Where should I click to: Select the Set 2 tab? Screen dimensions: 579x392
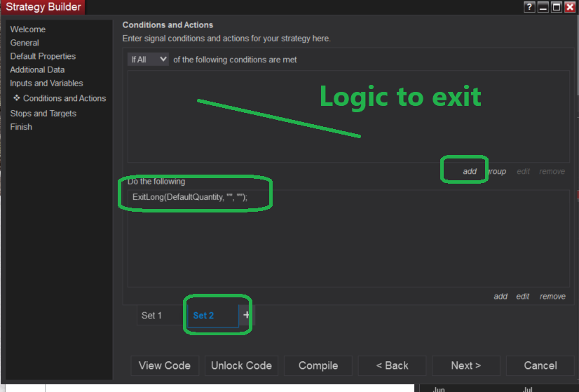(x=204, y=316)
